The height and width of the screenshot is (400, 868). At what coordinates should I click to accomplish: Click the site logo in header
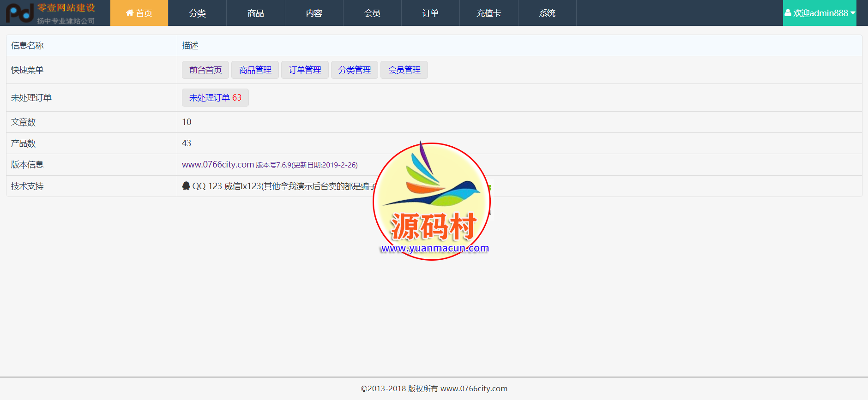(51, 13)
